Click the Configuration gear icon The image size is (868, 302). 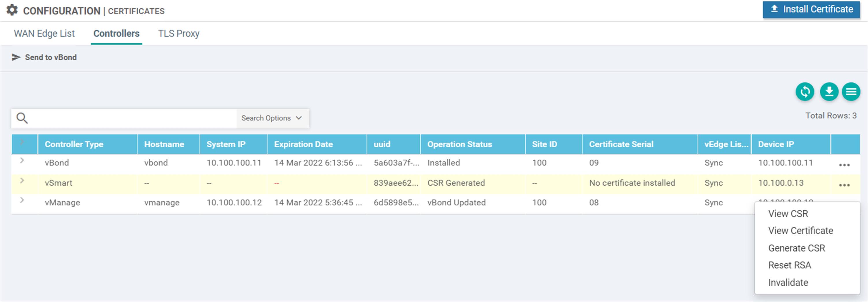(x=12, y=10)
